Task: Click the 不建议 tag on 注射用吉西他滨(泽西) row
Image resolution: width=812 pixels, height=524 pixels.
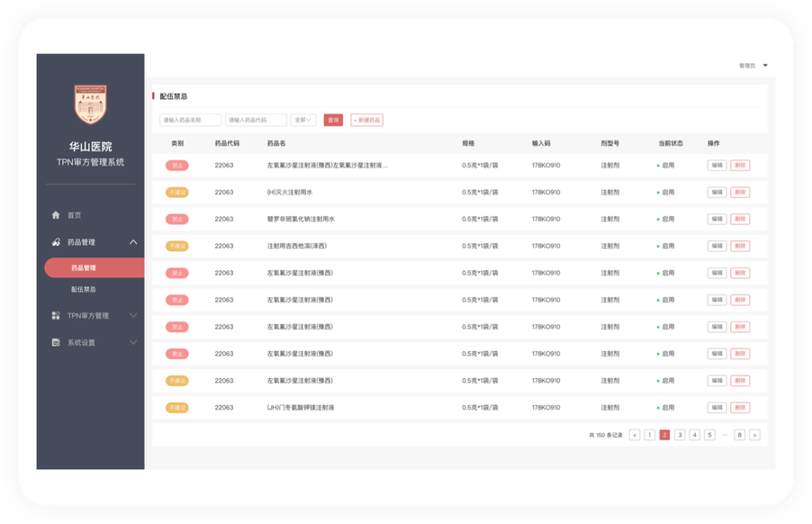Action: pyautogui.click(x=177, y=246)
